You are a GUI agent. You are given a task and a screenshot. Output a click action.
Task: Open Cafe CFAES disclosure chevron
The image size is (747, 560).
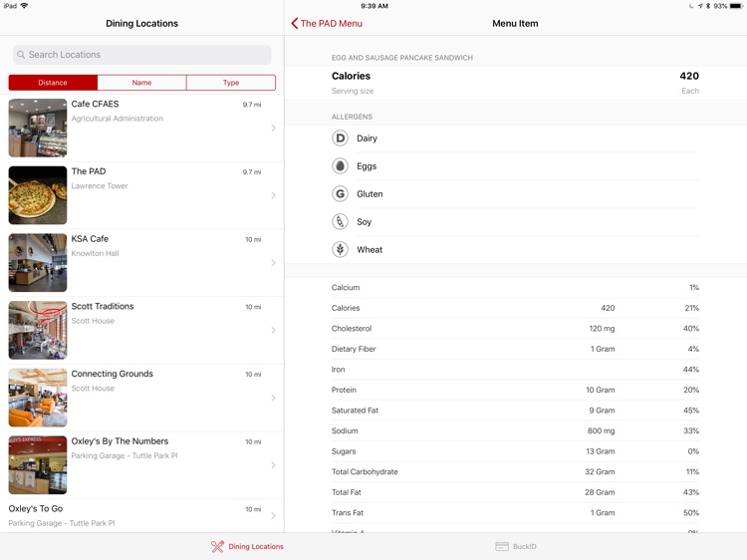[x=274, y=128]
